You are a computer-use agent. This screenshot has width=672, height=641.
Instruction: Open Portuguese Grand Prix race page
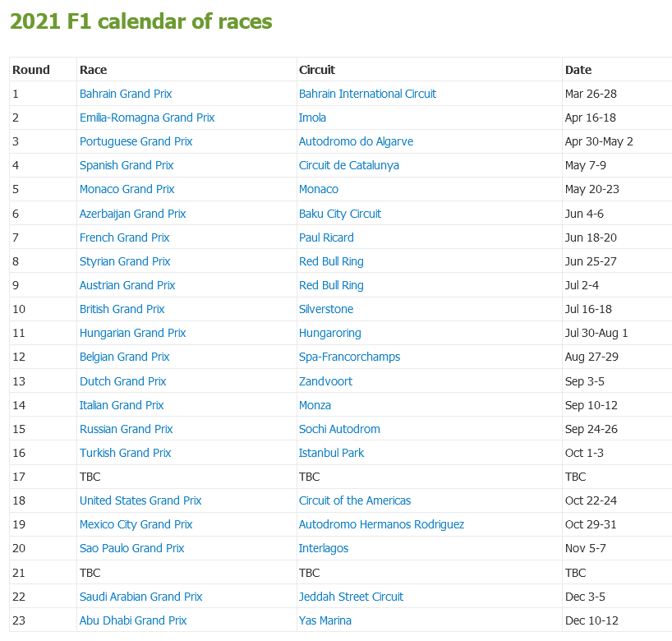(136, 141)
